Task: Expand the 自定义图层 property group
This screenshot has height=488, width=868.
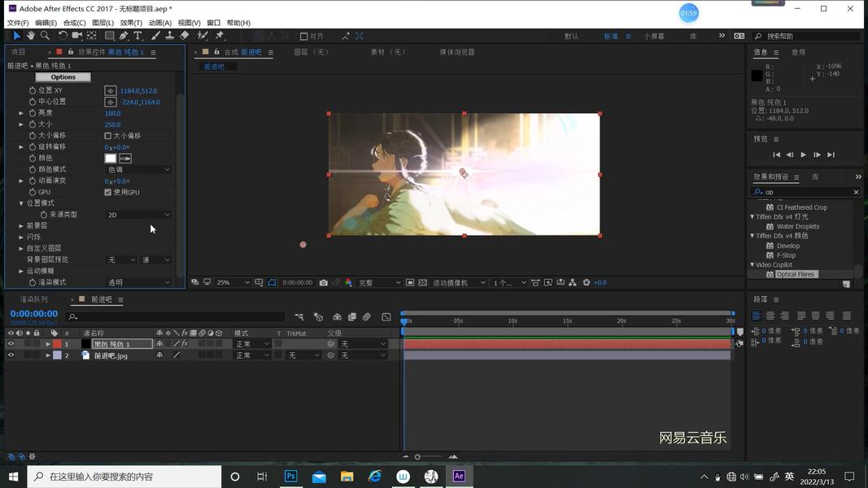Action: (21, 248)
